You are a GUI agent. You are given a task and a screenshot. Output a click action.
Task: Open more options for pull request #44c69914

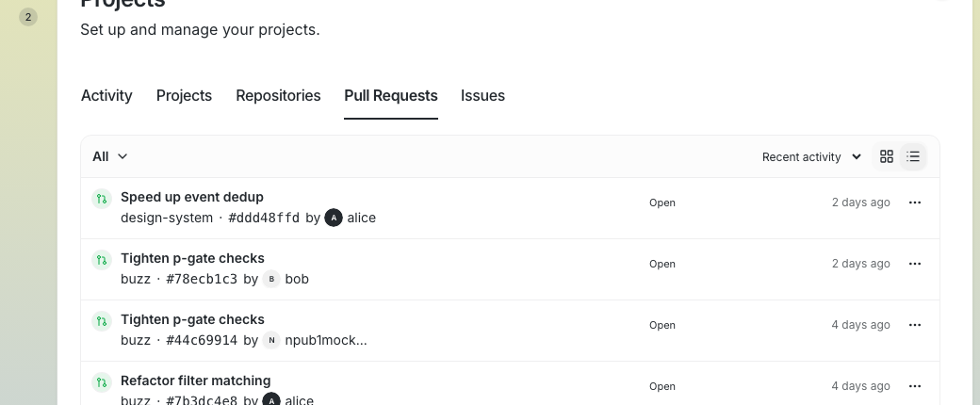[914, 325]
